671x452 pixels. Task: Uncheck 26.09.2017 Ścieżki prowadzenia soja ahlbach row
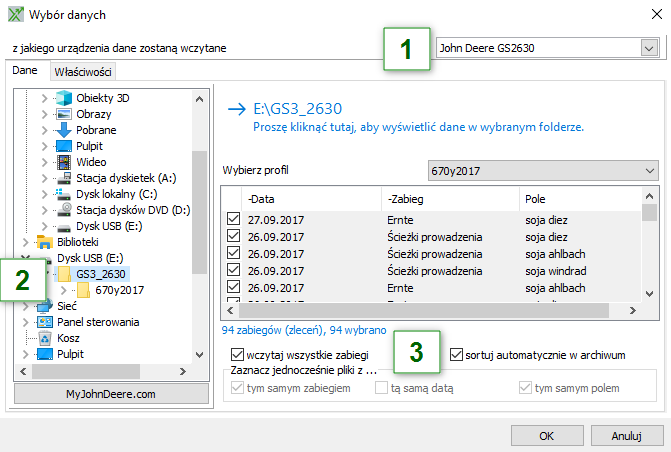pyautogui.click(x=234, y=253)
